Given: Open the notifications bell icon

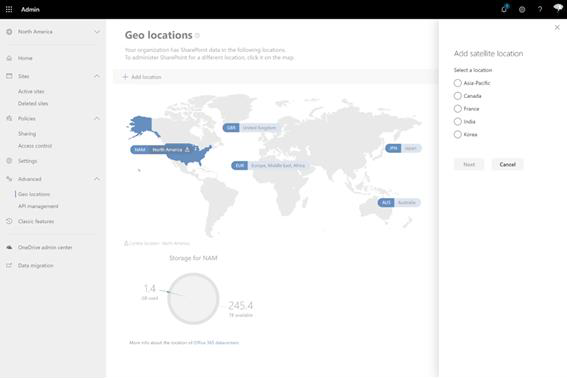Looking at the screenshot, I should [504, 9].
